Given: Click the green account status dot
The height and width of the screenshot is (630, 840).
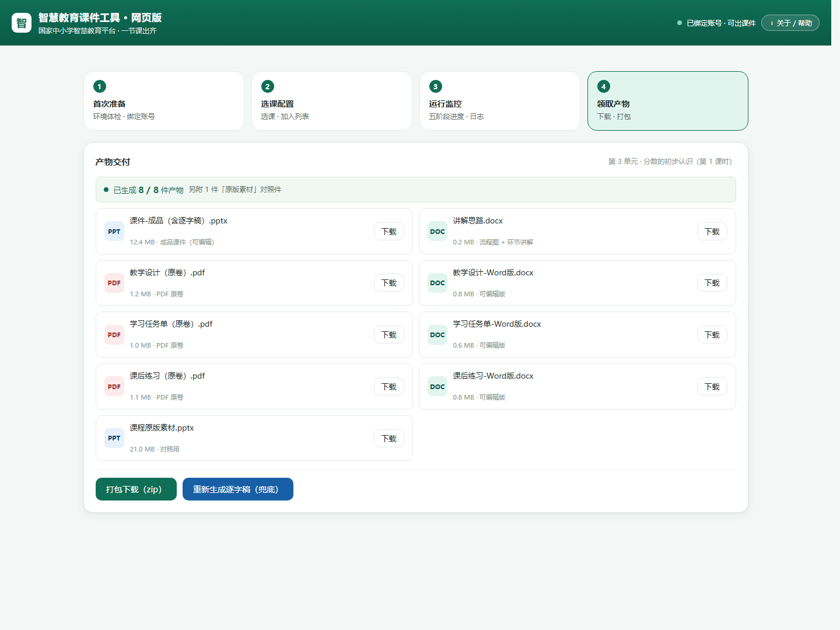Looking at the screenshot, I should [x=680, y=23].
